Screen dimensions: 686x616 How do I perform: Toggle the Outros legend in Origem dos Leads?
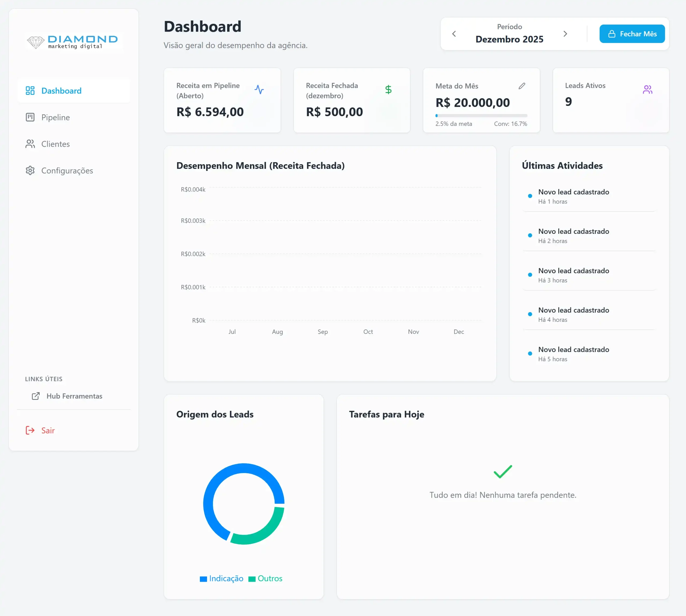point(266,578)
